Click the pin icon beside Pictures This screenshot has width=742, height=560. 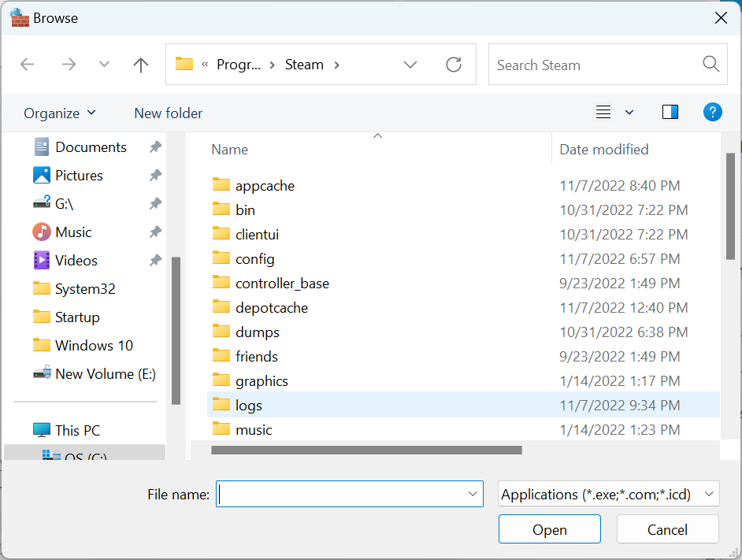155,176
